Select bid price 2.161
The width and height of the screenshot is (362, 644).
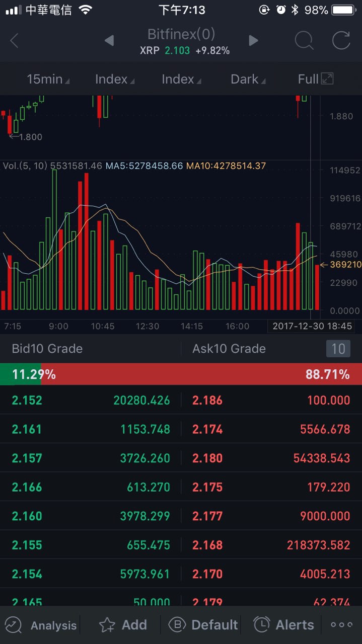point(27,429)
